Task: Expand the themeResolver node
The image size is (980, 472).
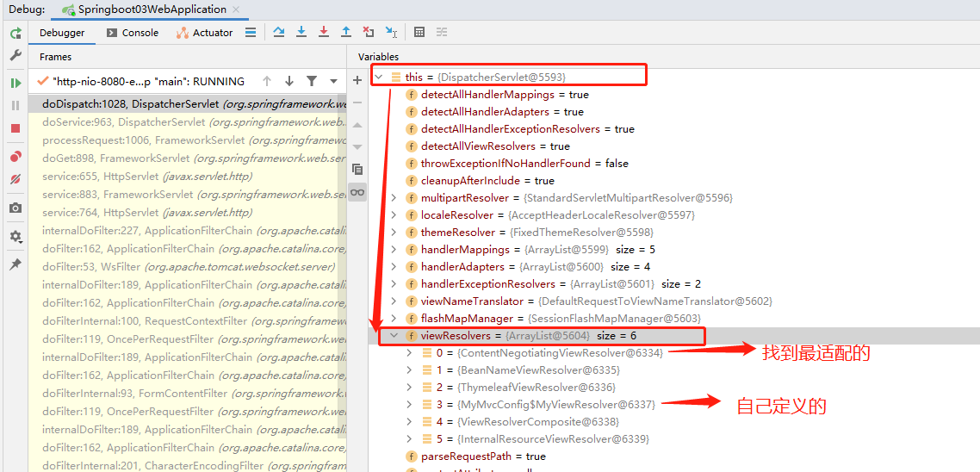Action: [394, 233]
